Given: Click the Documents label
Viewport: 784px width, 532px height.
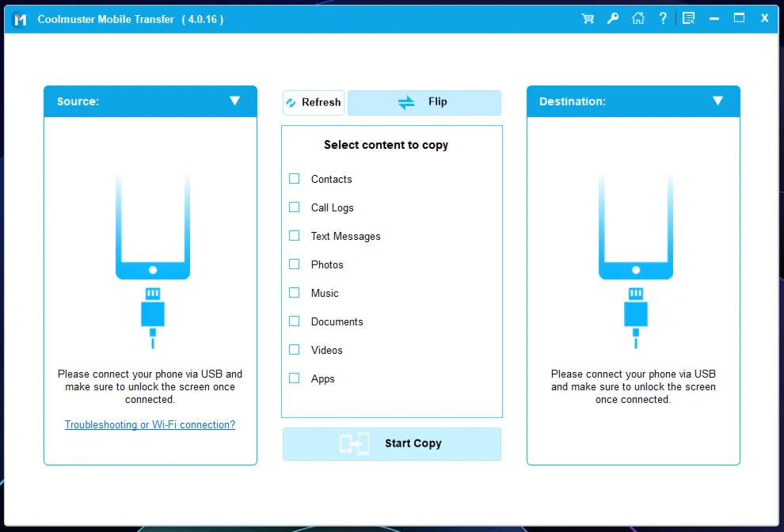Looking at the screenshot, I should (x=337, y=321).
